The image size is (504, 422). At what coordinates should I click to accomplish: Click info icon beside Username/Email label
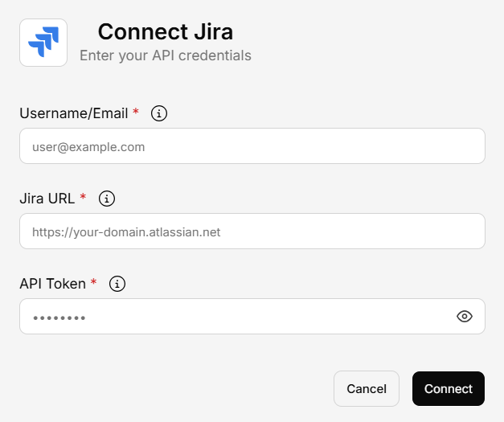click(159, 113)
